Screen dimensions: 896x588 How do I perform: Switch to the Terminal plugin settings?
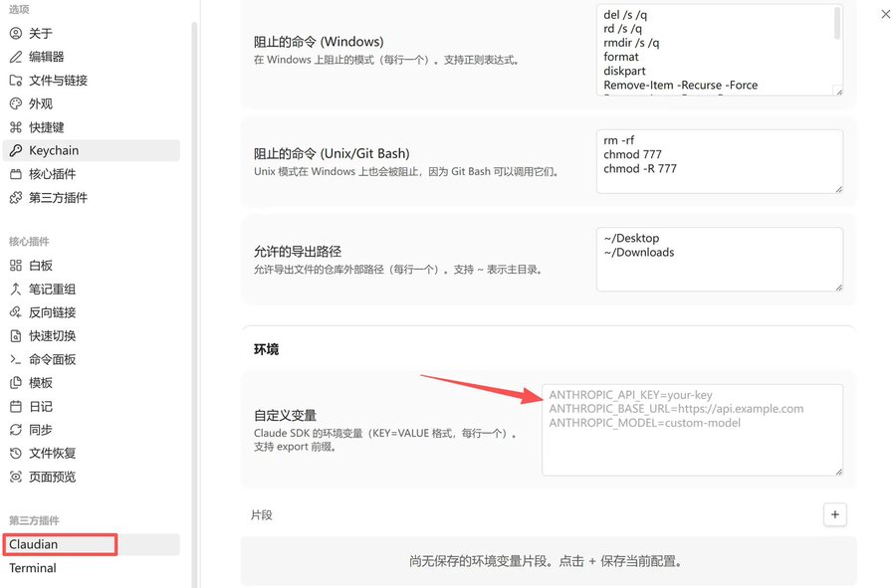32,568
